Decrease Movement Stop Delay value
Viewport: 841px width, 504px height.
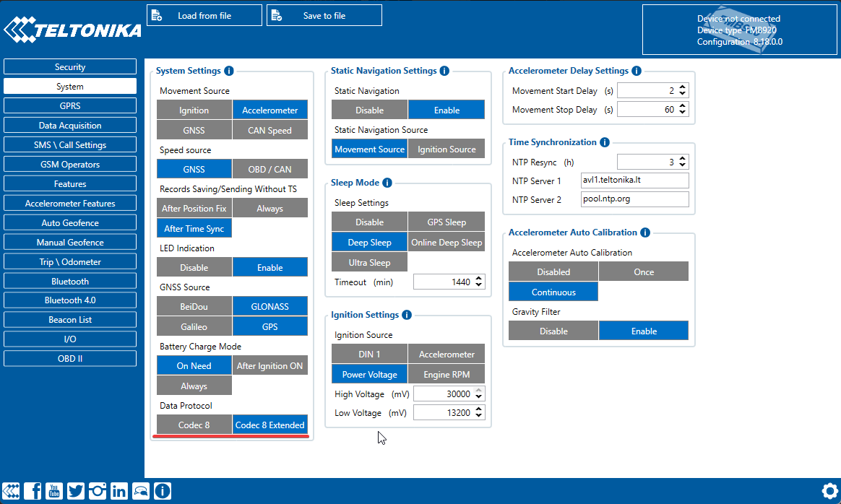coord(682,112)
